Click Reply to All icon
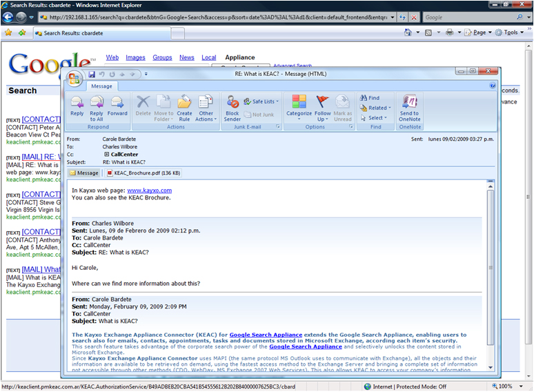Image resolution: width=534 pixels, height=392 pixels. point(97,108)
